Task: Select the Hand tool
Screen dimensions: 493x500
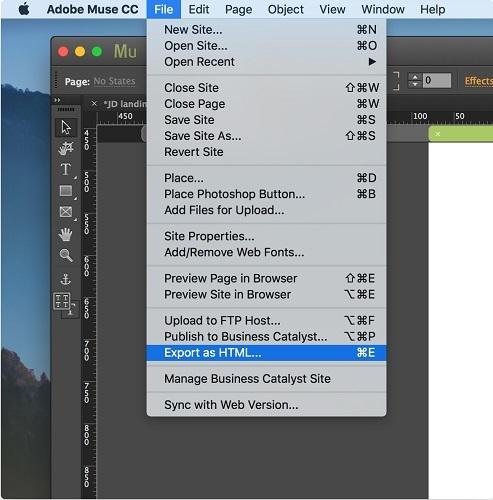Action: point(66,234)
